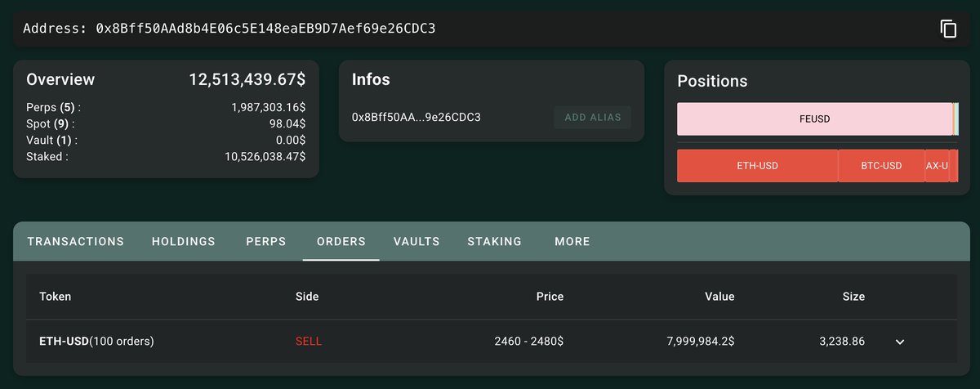This screenshot has height=389, width=980.
Task: Copy the wallet address with the clipboard icon
Action: pos(948,29)
